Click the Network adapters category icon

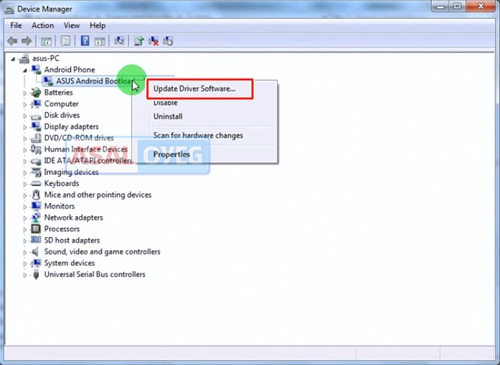(x=36, y=218)
